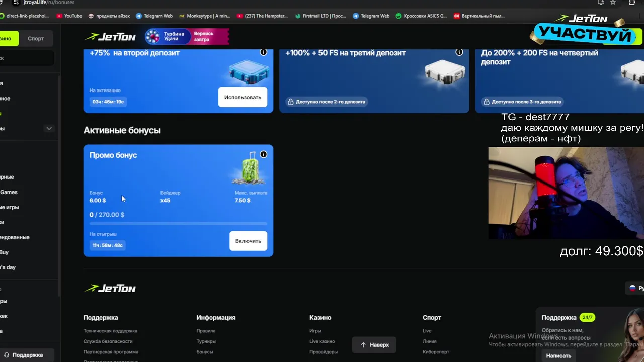Click the x45 wager value
Image resolution: width=644 pixels, height=362 pixels.
[165, 200]
